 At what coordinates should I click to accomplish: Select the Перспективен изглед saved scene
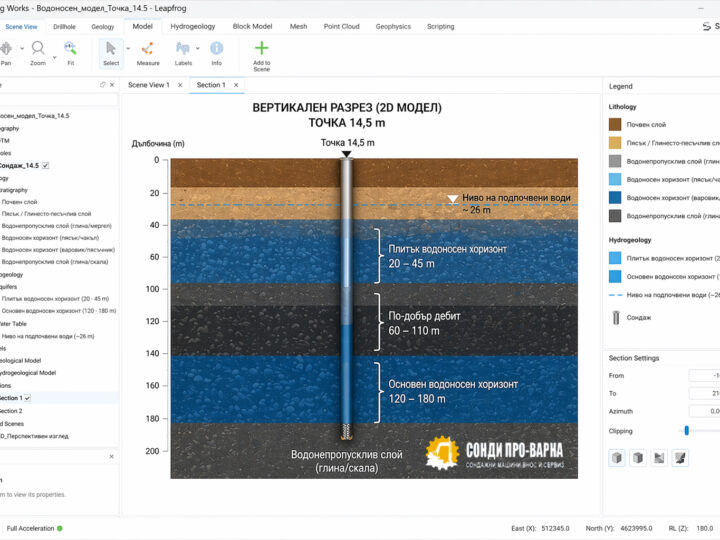[34, 436]
